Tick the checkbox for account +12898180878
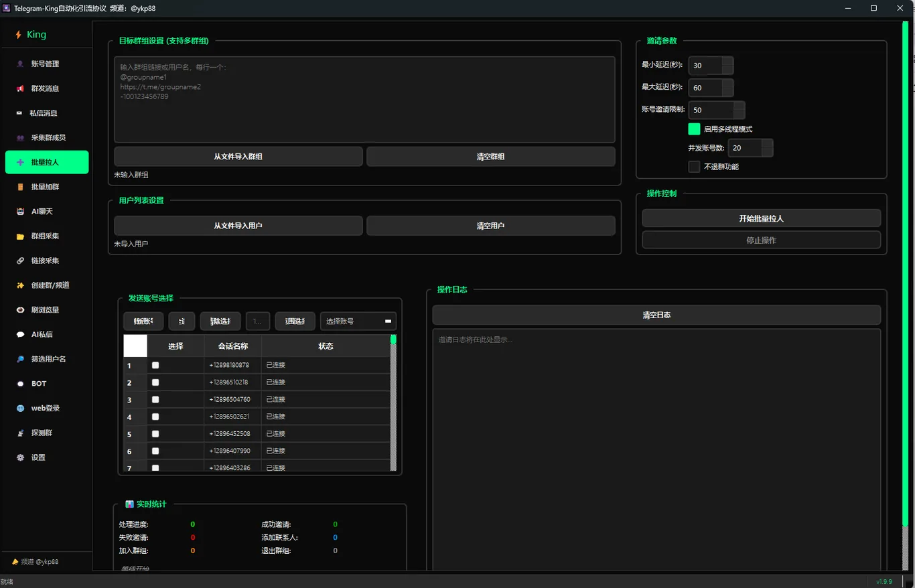The width and height of the screenshot is (915, 588). pyautogui.click(x=155, y=365)
